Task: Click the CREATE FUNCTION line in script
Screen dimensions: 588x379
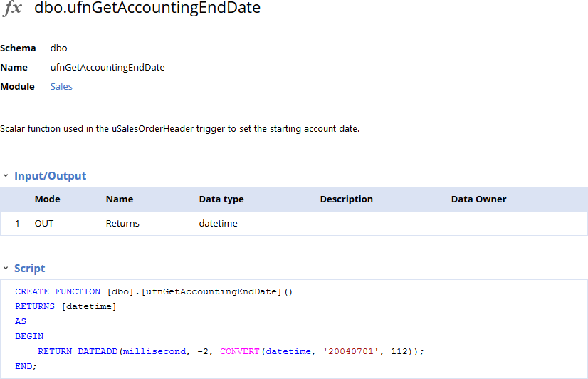Action: click(x=154, y=291)
